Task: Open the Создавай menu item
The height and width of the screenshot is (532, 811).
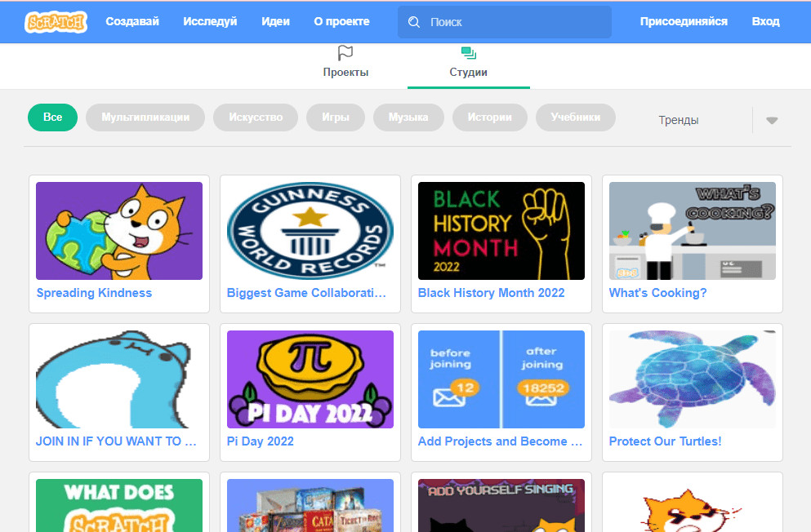Action: pos(132,22)
